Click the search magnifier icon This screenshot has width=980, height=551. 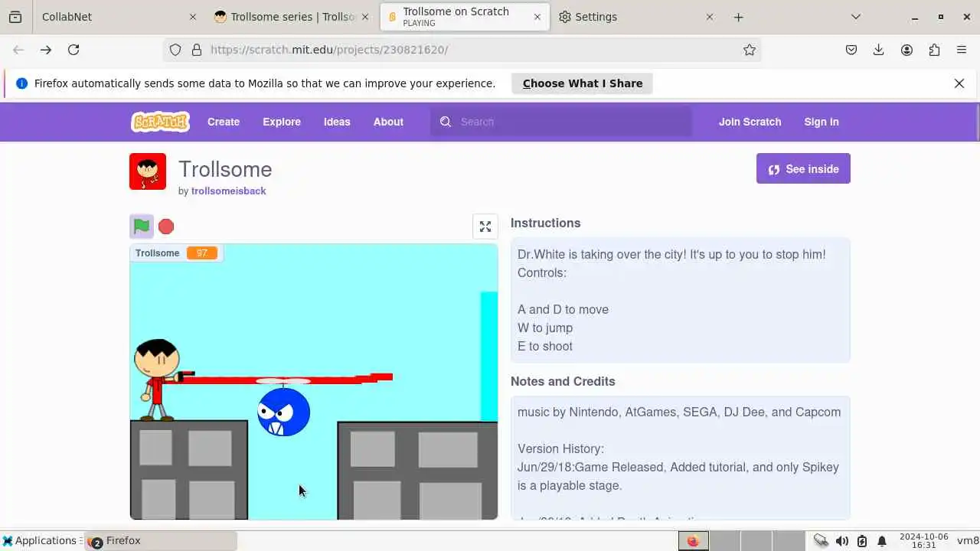446,122
